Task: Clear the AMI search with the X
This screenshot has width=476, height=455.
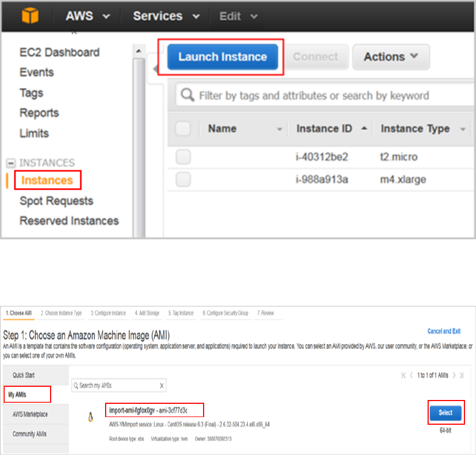Action: click(161, 386)
